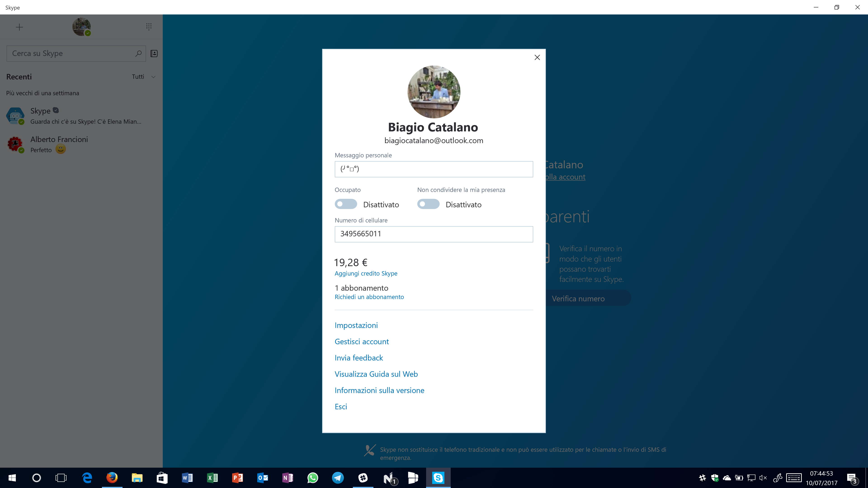The width and height of the screenshot is (868, 488).
Task: Open WhatsApp from taskbar
Action: [313, 478]
